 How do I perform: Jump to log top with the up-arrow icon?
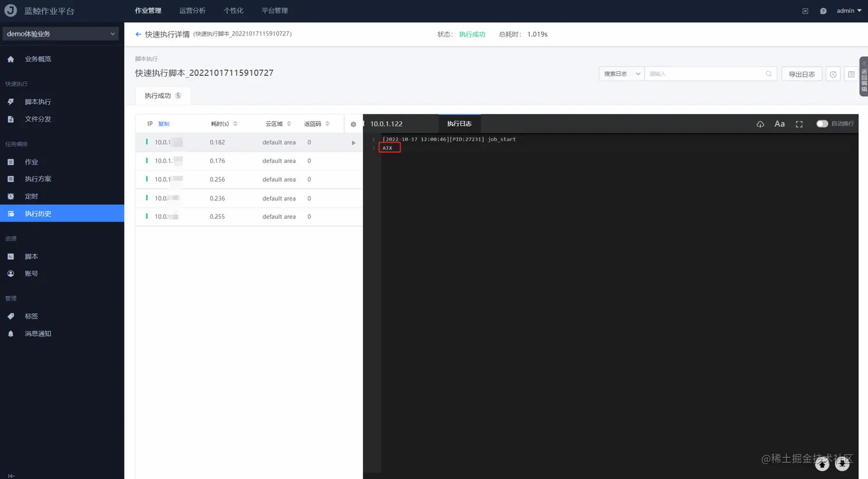tap(822, 464)
